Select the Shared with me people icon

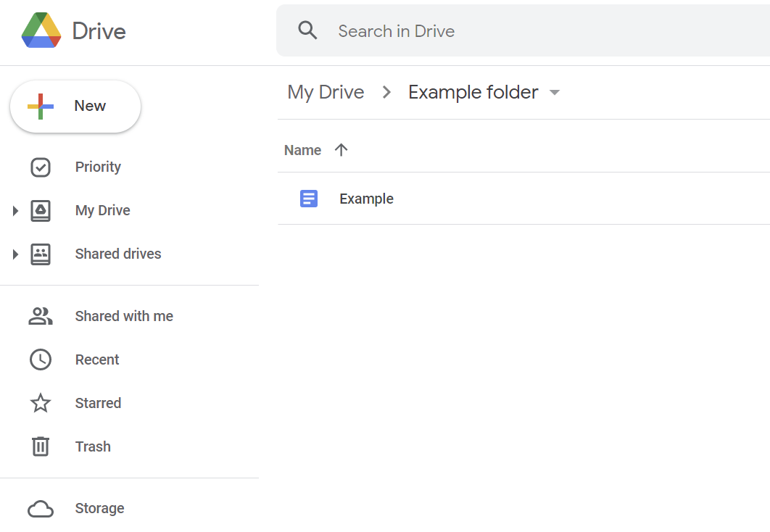tap(41, 316)
